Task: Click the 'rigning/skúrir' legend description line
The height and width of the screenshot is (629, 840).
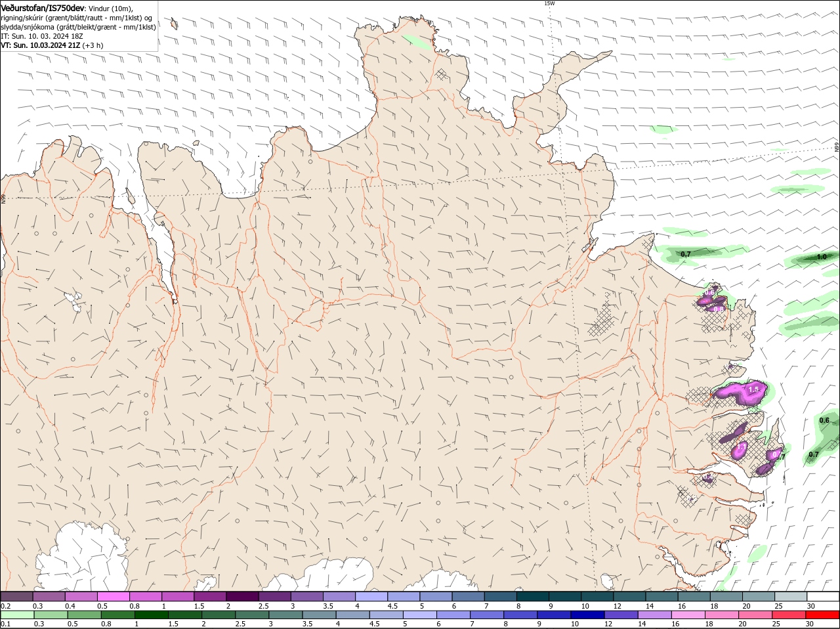Action: point(77,18)
